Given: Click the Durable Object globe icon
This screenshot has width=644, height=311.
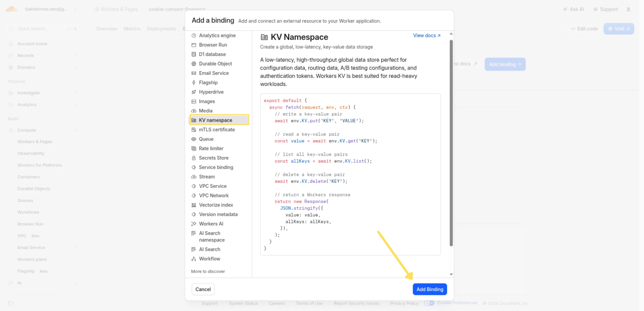Looking at the screenshot, I should (194, 64).
